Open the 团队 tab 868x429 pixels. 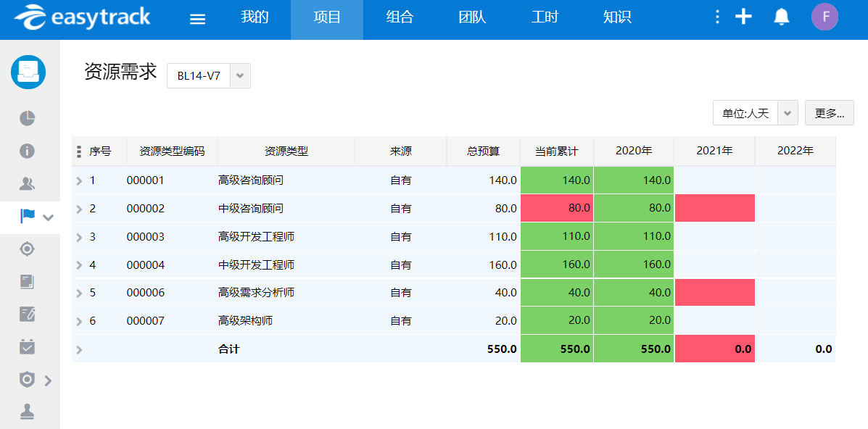coord(472,17)
